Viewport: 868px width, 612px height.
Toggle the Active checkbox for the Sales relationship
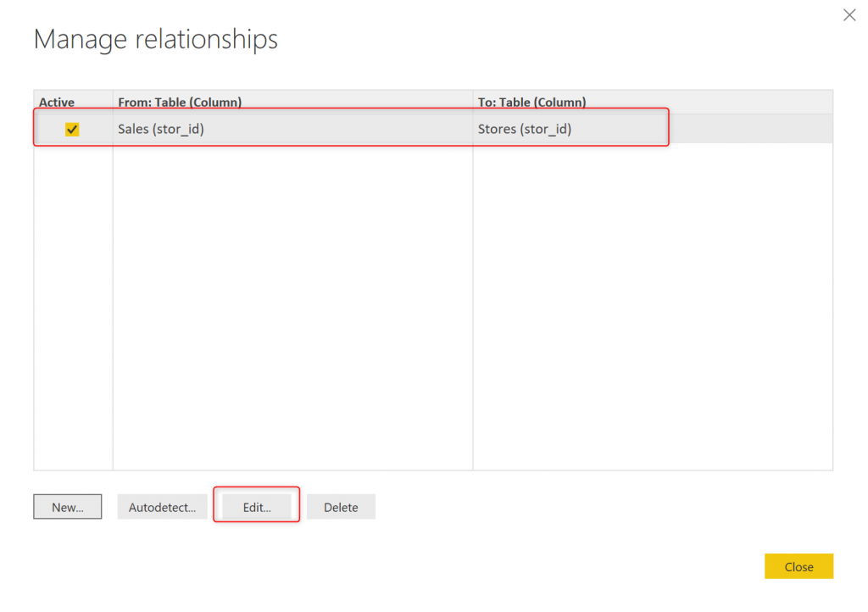(72, 130)
